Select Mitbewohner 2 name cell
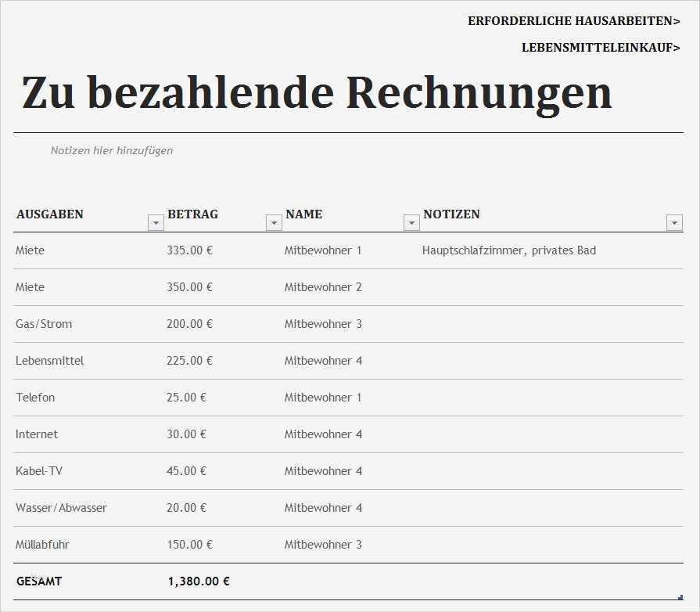This screenshot has width=700, height=612. tap(323, 286)
